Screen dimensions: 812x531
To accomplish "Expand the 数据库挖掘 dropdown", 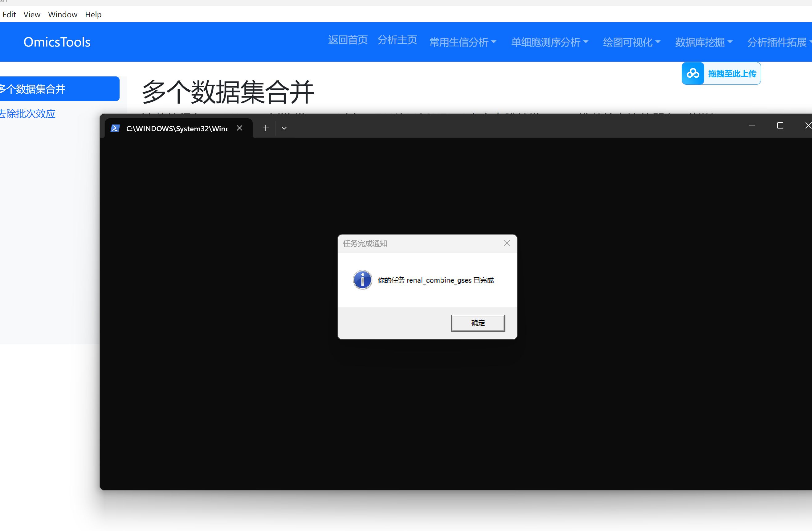I will tap(704, 42).
